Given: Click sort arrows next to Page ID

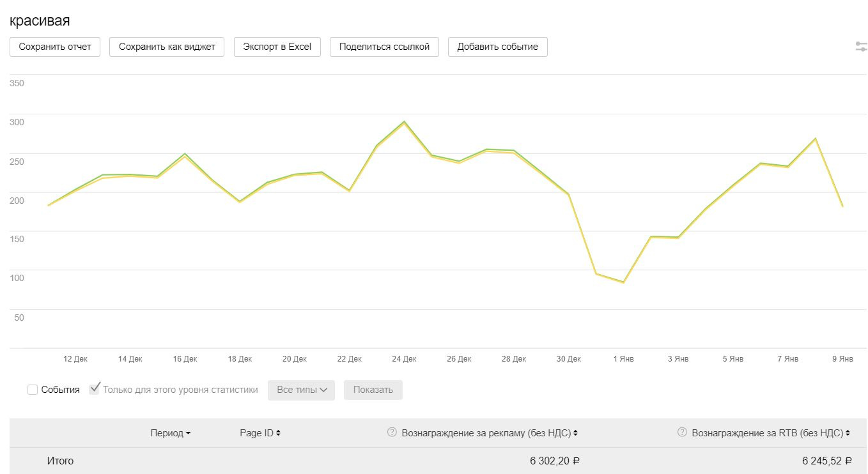Looking at the screenshot, I should [278, 433].
